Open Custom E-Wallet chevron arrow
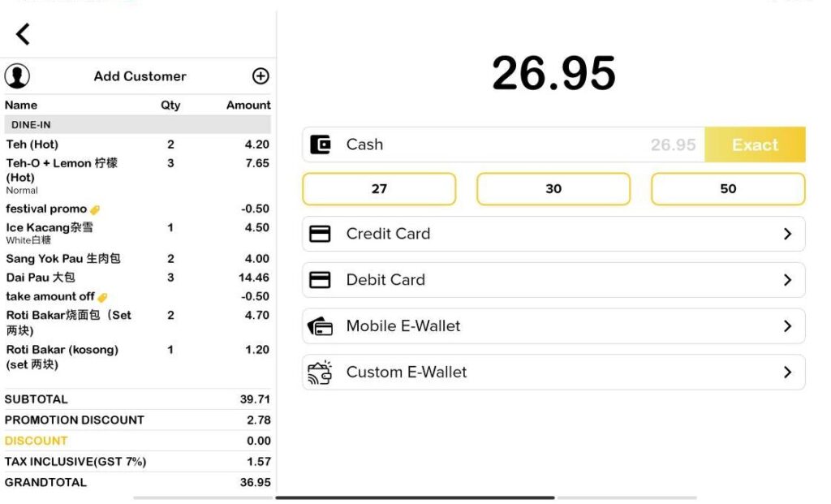 [x=787, y=372]
